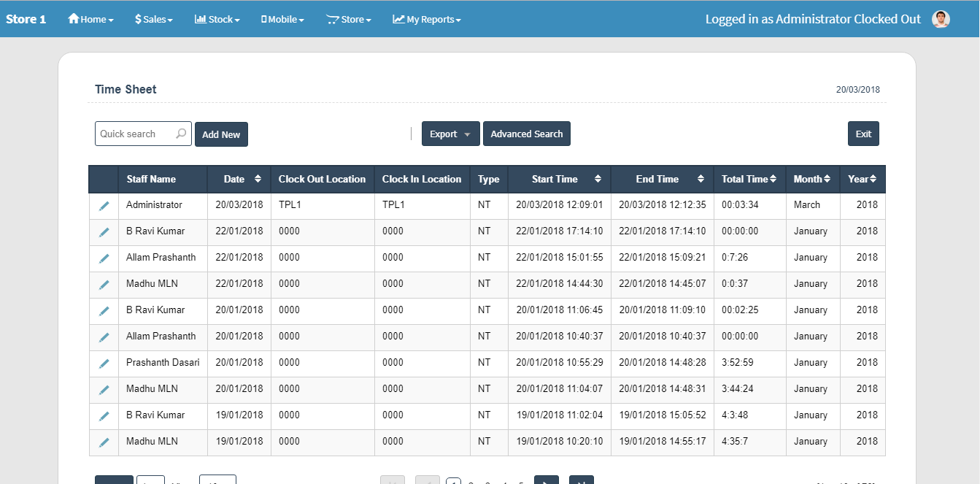Click the search magnifier icon
Viewport: 980px width, 484px height.
(181, 134)
